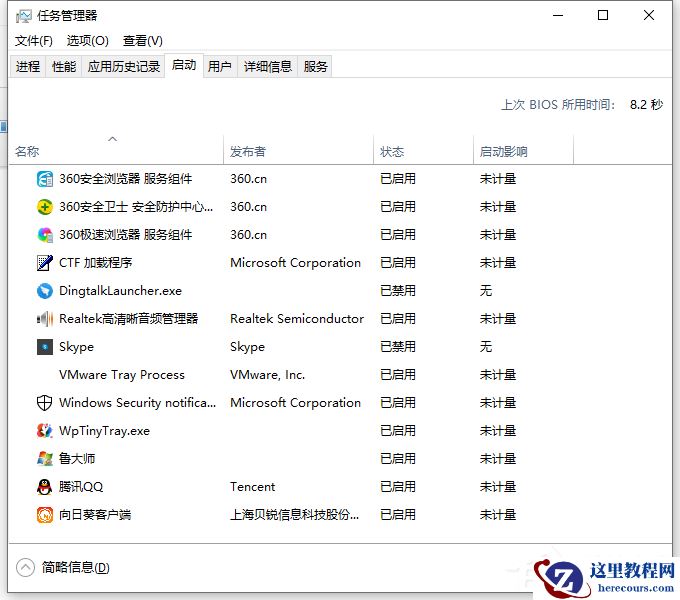680x600 pixels.
Task: Click the 已禁用 status in Skype row
Action: click(x=398, y=347)
